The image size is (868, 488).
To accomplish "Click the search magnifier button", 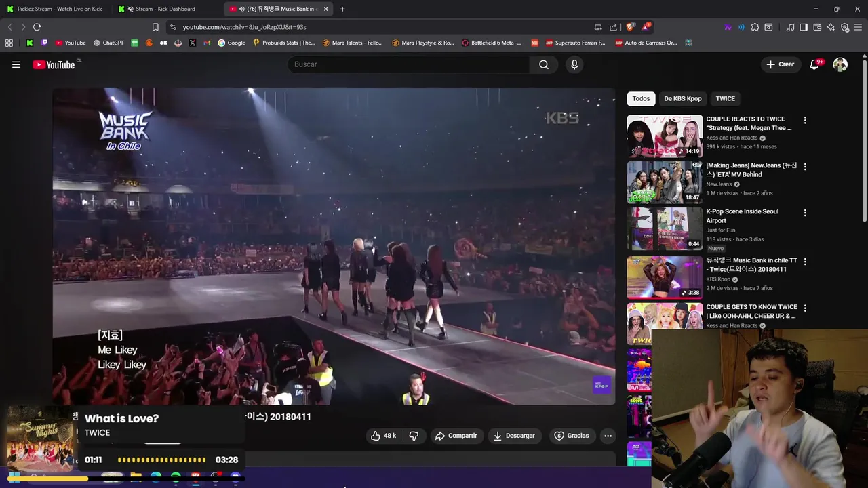I will (544, 64).
